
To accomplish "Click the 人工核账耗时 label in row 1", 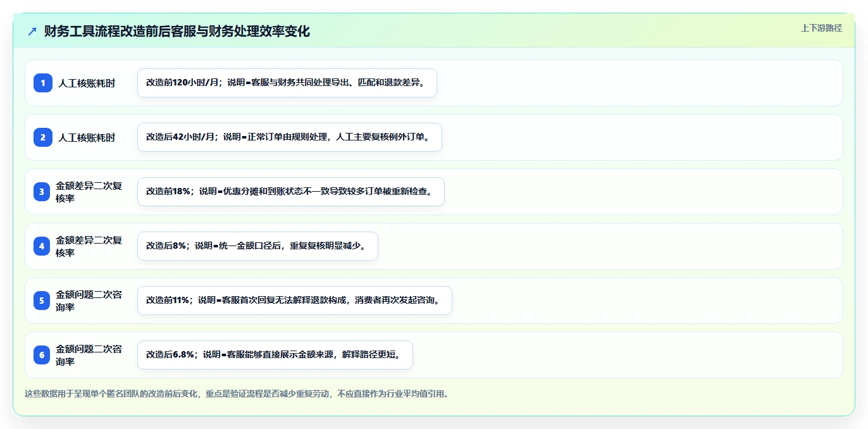I will pyautogui.click(x=87, y=83).
